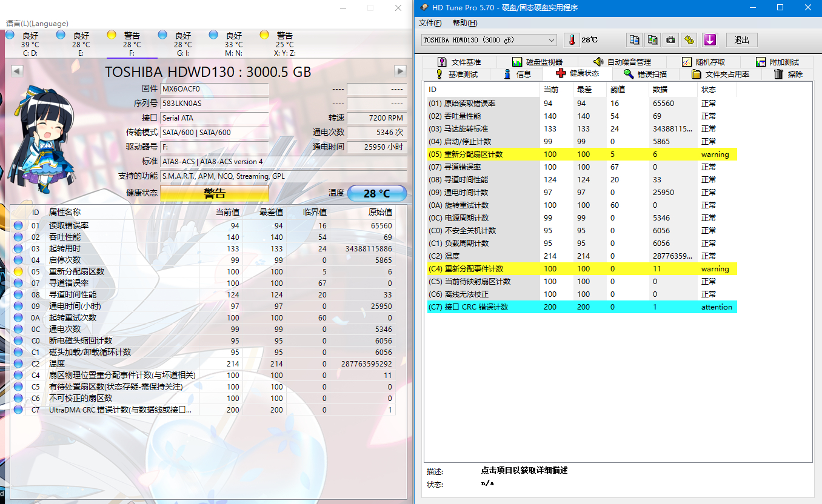Open HD Tune options via the tools icon
This screenshot has width=822, height=504.
[689, 40]
